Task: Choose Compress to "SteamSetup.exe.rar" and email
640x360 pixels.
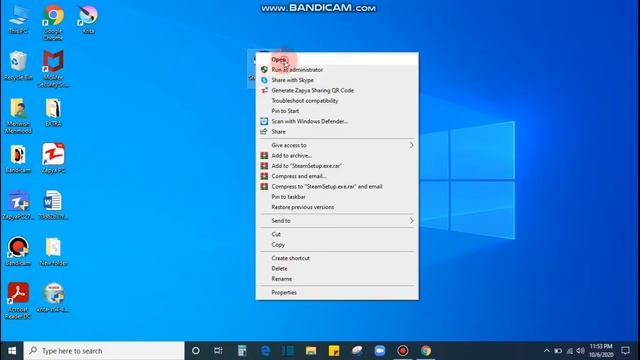Action: point(337,187)
